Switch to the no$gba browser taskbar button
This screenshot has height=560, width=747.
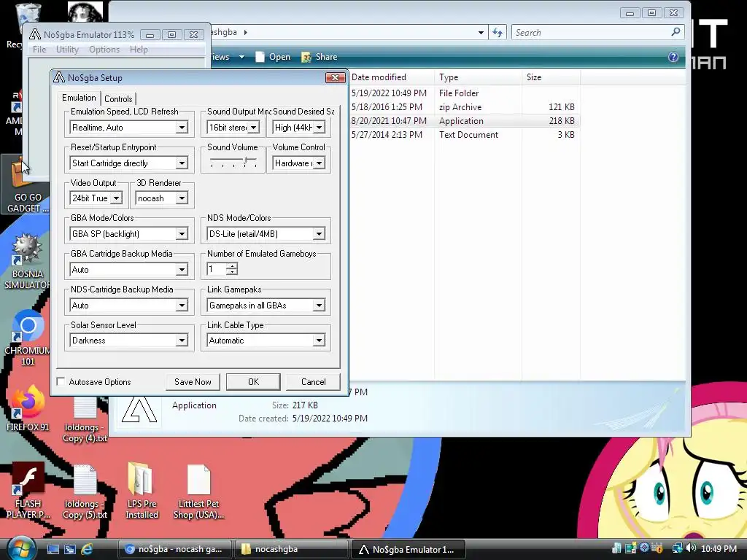[174, 549]
